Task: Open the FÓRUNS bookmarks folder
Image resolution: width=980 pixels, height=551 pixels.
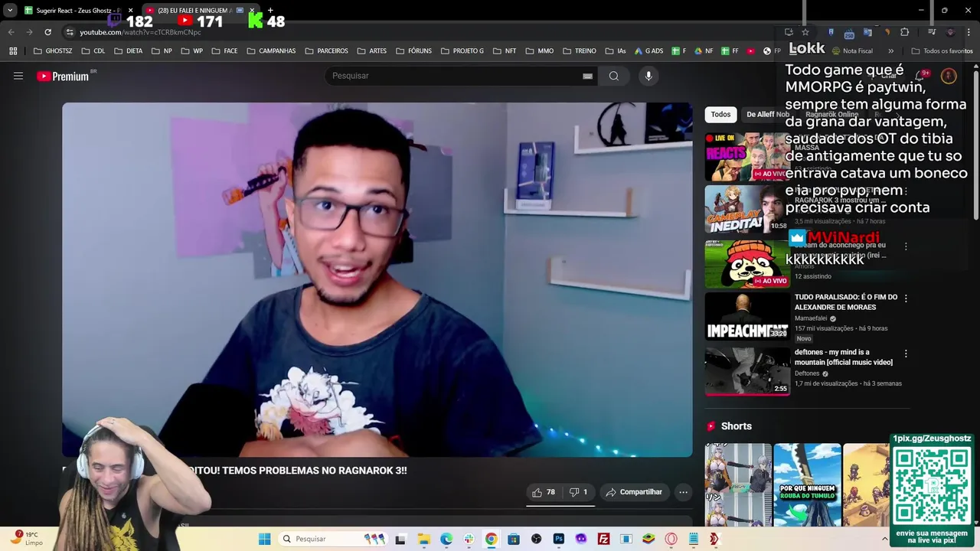Action: [413, 51]
